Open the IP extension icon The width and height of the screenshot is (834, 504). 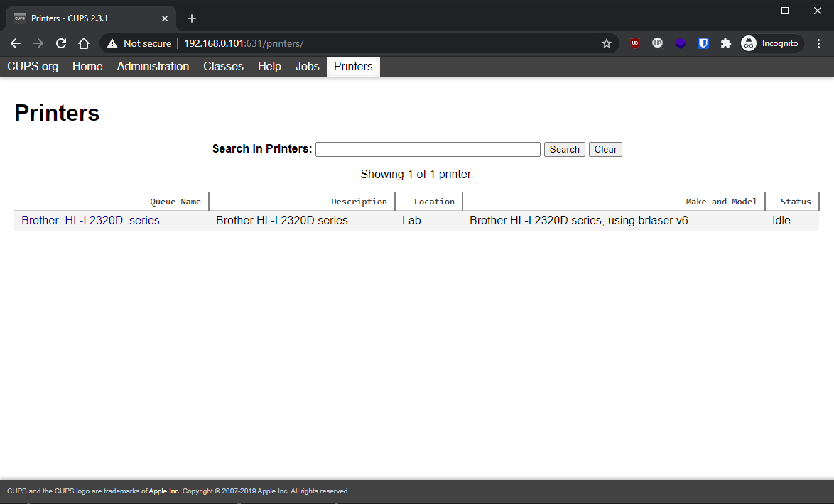[x=657, y=43]
